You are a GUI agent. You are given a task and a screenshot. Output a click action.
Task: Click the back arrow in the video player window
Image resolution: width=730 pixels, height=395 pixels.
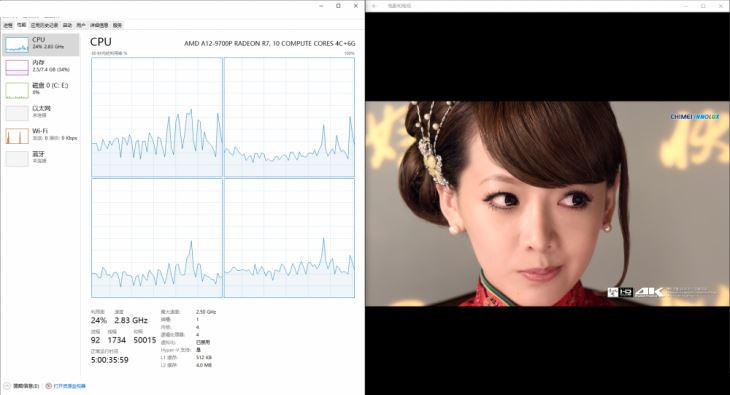(374, 6)
